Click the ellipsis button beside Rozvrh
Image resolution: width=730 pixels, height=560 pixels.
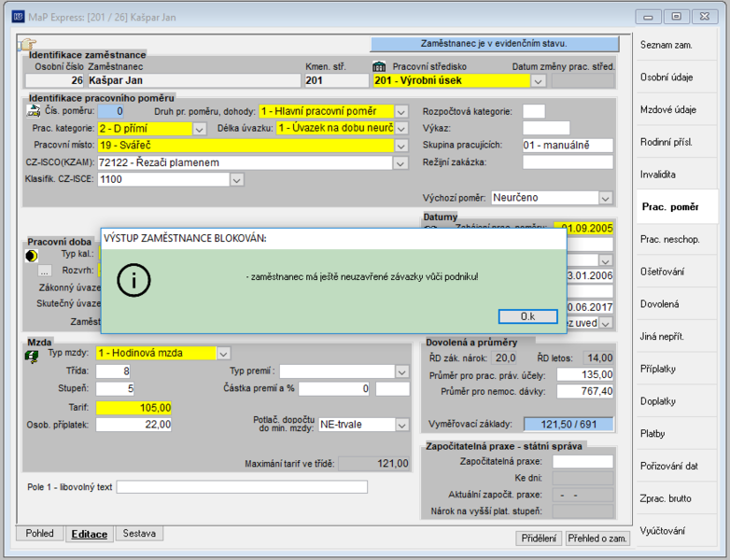point(44,271)
